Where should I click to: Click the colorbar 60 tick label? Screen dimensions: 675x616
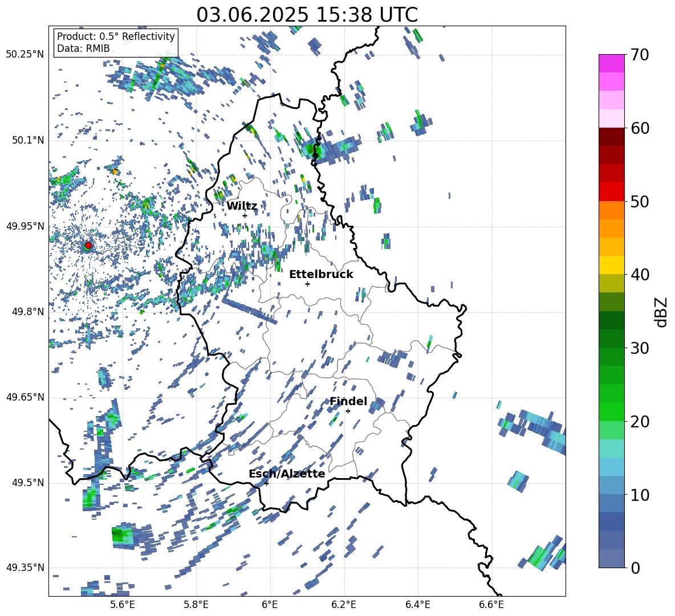click(x=640, y=128)
